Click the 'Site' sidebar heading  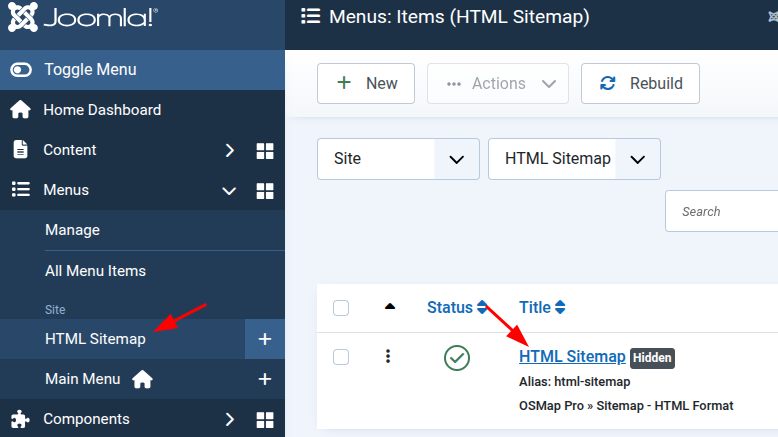point(55,310)
